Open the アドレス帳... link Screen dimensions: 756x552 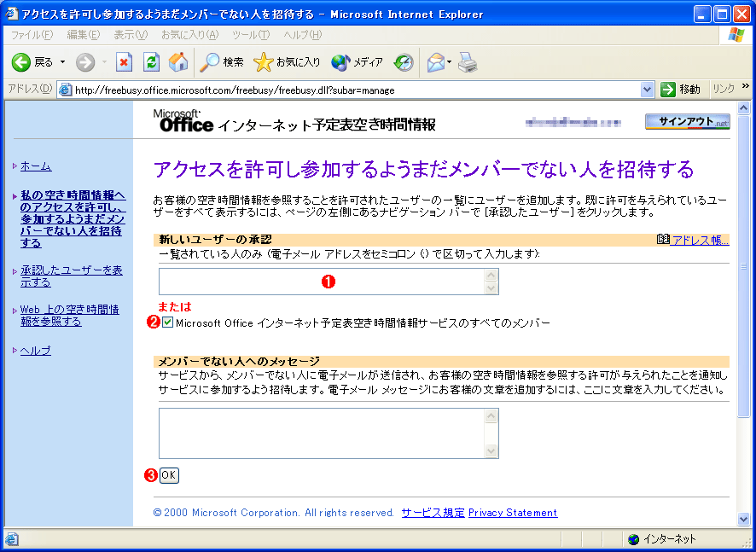700,241
